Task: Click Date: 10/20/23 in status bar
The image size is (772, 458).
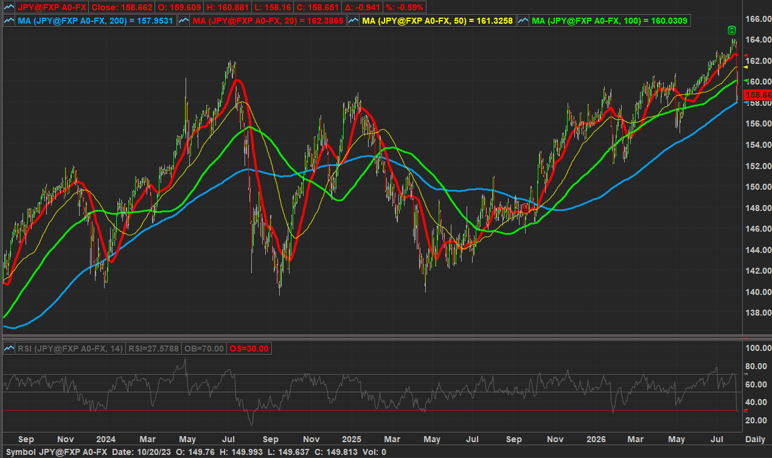Action: pyautogui.click(x=141, y=452)
